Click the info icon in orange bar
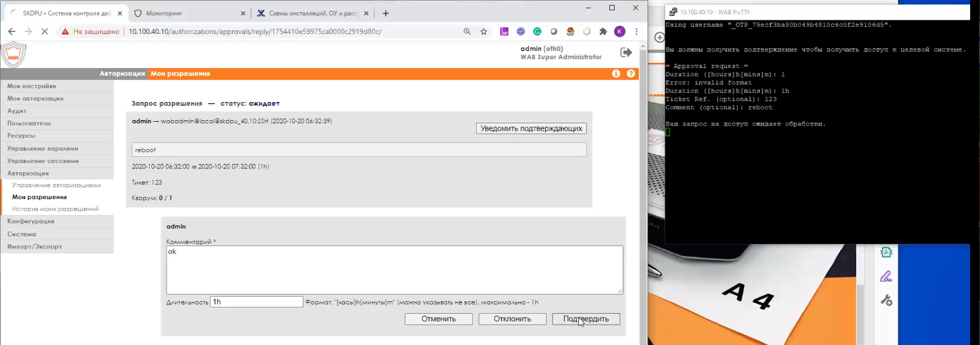The width and height of the screenshot is (980, 345). [616, 73]
